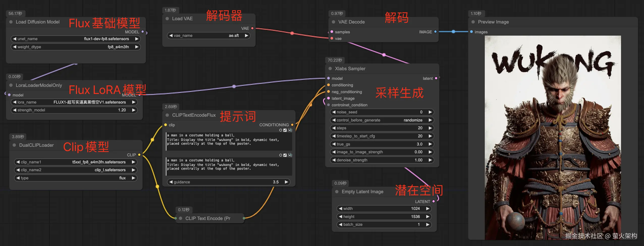The image size is (644, 246).
Task: Click the controlnet_condition input port on Xlabs Sampler
Action: [x=329, y=105]
